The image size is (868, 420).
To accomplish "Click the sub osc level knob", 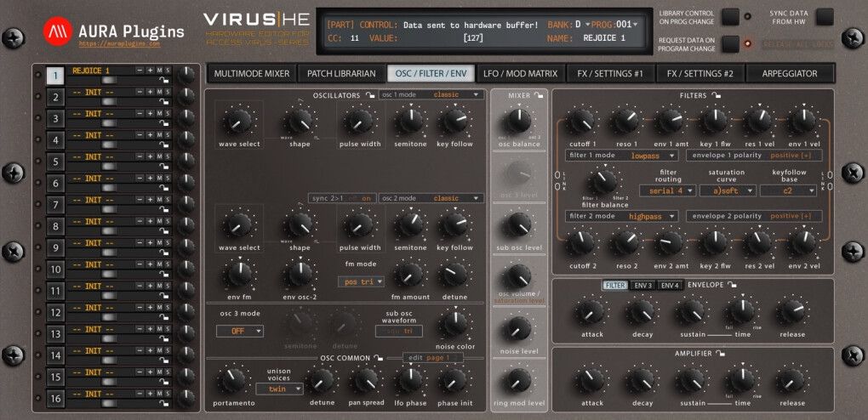I will pos(519,224).
